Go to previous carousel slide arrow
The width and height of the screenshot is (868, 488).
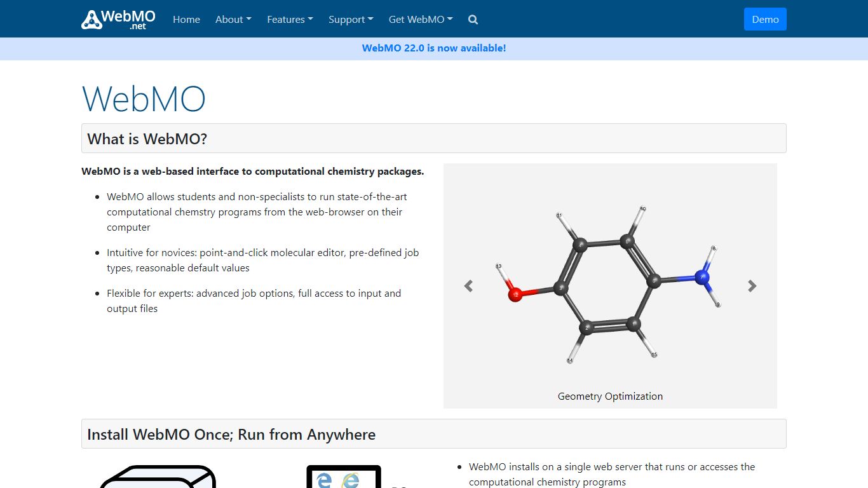pyautogui.click(x=468, y=286)
